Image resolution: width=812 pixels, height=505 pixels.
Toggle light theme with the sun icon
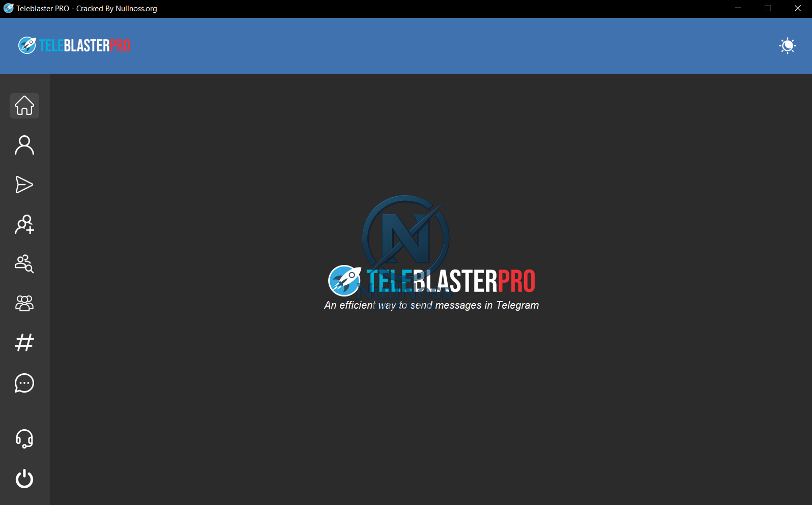tap(788, 46)
